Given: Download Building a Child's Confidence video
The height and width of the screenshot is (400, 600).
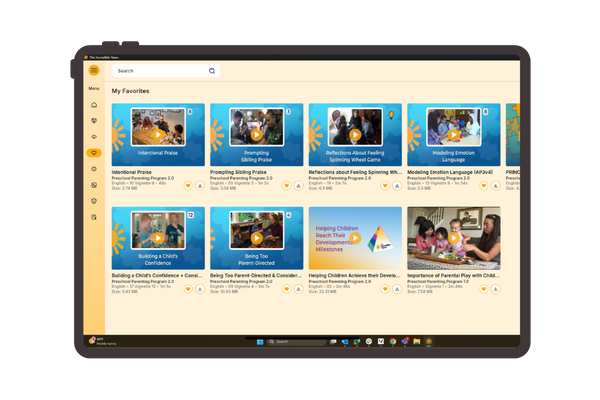Looking at the screenshot, I should pos(199,288).
